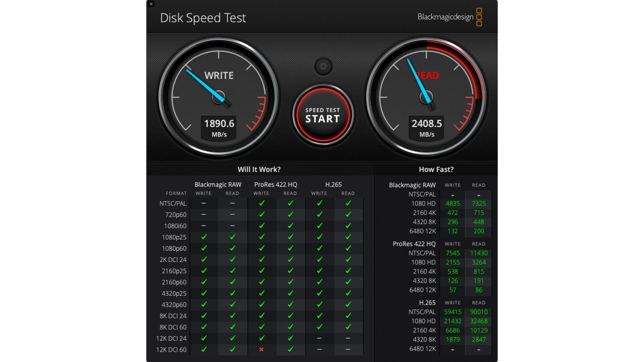The width and height of the screenshot is (644, 362).
Task: Click 8K DCI 60 H.265 write checkmark
Action: [x=319, y=327]
